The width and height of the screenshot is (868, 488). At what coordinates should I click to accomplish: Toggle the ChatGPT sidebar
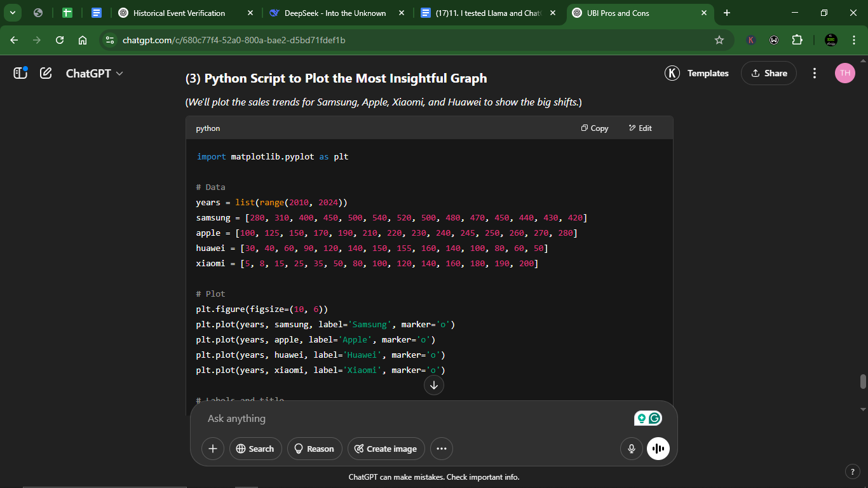point(20,73)
